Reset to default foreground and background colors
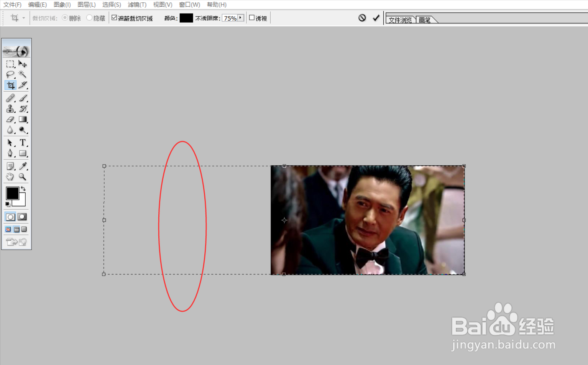Screen dimensions: 588x365 8,204
